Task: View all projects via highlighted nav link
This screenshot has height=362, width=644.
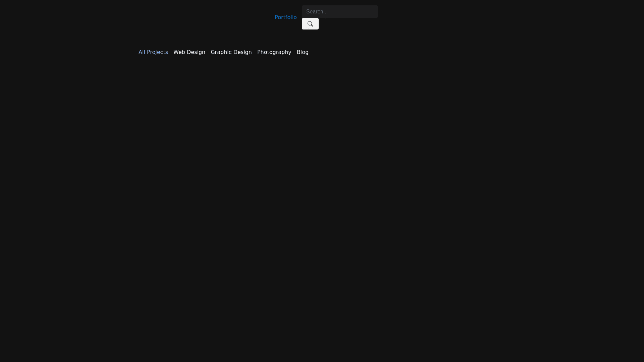Action: (x=153, y=52)
